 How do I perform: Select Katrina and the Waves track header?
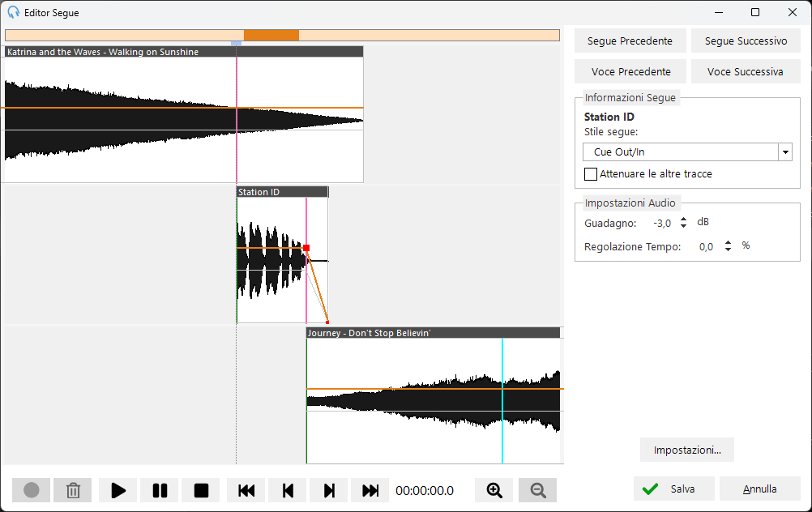coord(184,52)
